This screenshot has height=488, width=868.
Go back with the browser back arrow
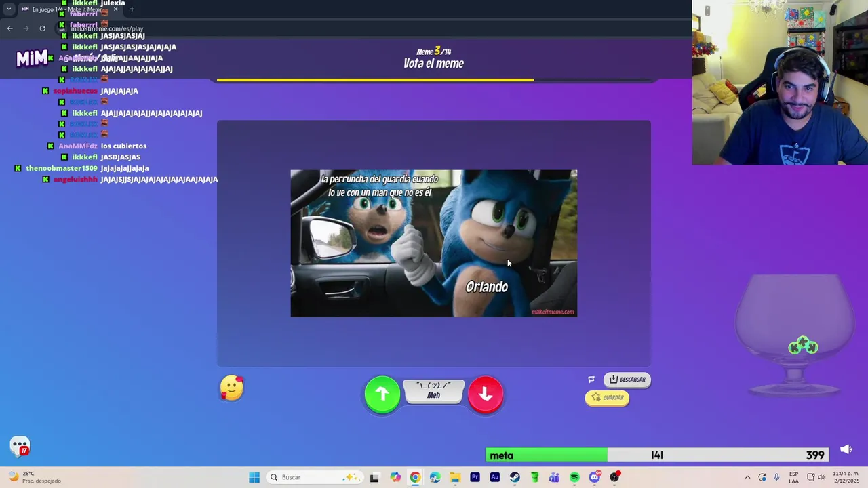click(x=9, y=28)
